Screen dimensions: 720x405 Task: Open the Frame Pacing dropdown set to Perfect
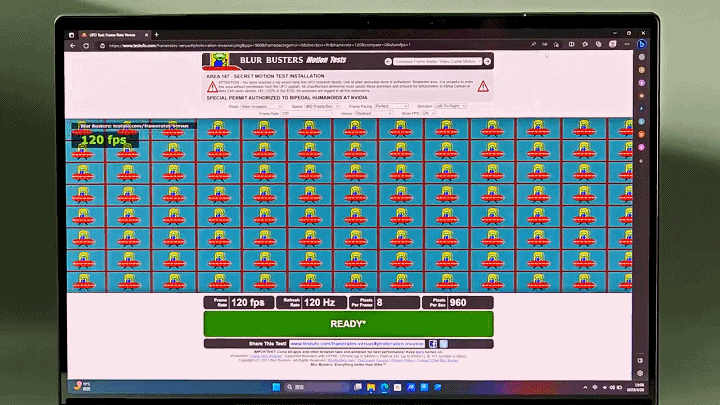click(x=391, y=106)
